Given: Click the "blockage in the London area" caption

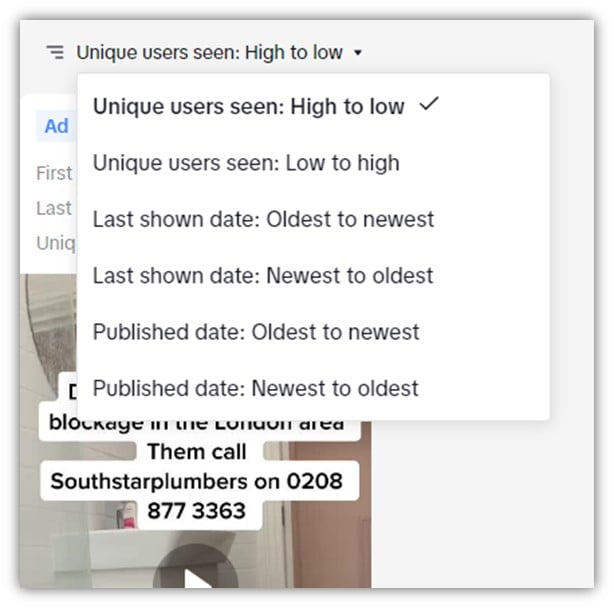Looking at the screenshot, I should point(197,425).
